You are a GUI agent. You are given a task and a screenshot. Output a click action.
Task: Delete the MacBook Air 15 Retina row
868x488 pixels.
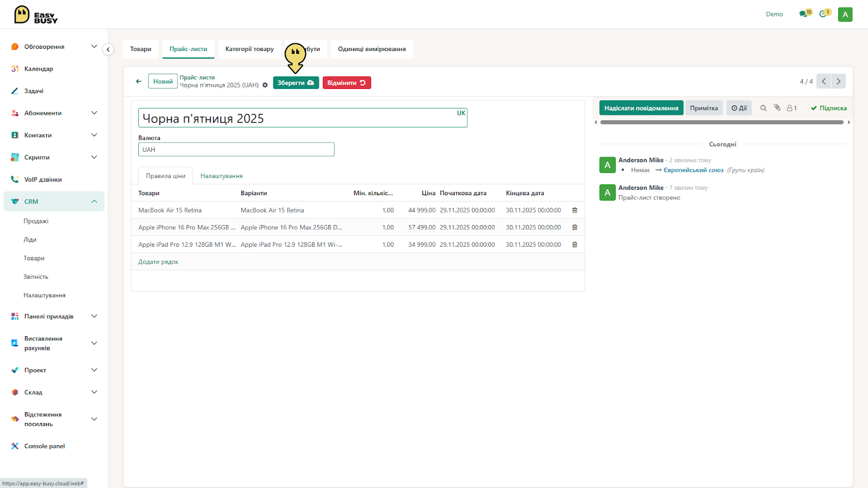(575, 210)
